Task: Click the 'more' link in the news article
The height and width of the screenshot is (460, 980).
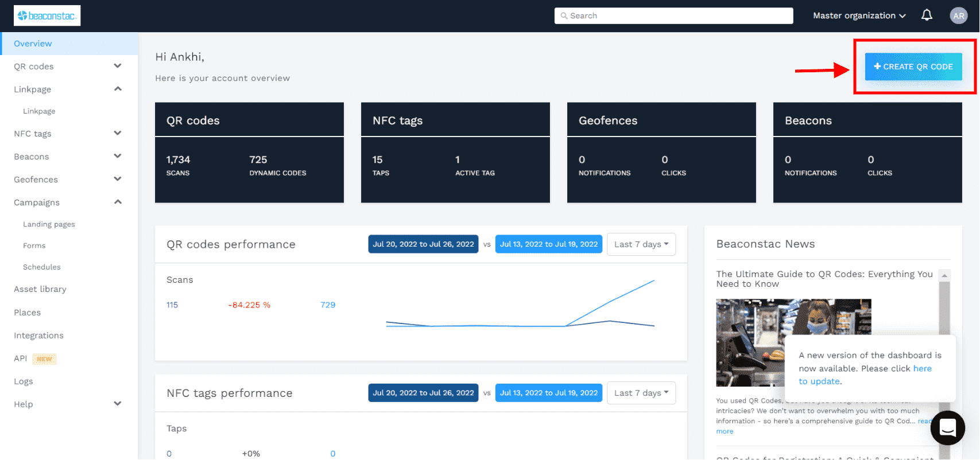Action: click(x=725, y=431)
